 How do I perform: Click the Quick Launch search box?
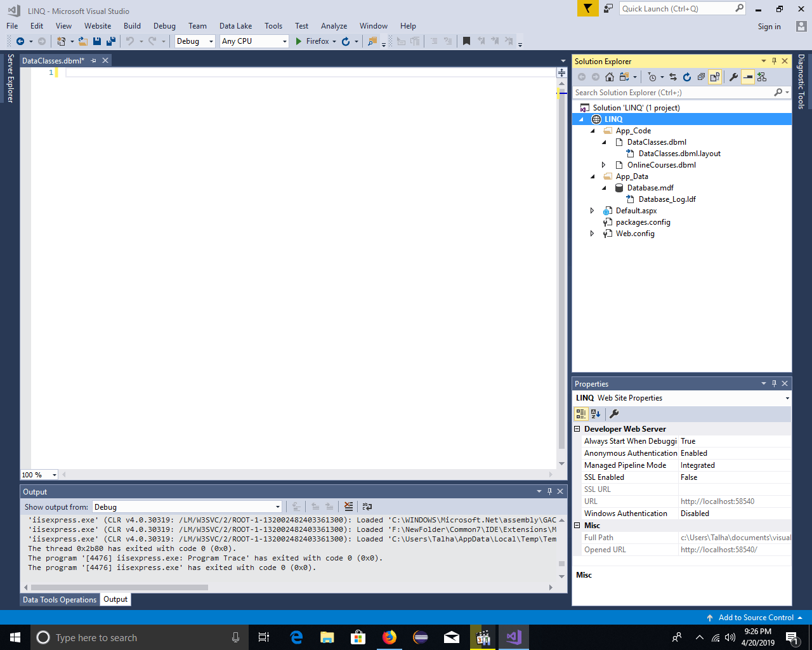[683, 8]
